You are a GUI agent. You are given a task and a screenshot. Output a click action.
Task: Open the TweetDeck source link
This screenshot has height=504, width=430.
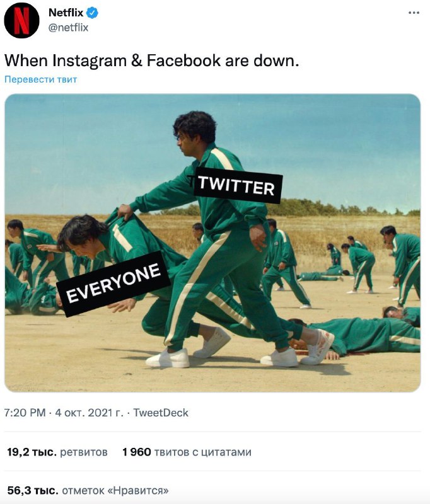163,414
